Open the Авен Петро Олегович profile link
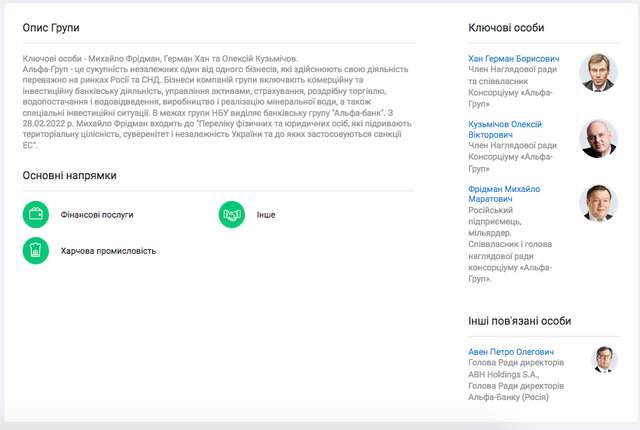 [x=511, y=352]
